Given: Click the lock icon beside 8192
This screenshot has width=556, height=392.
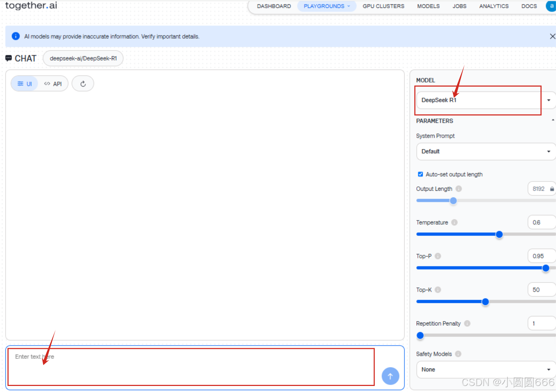Looking at the screenshot, I should pyautogui.click(x=552, y=189).
